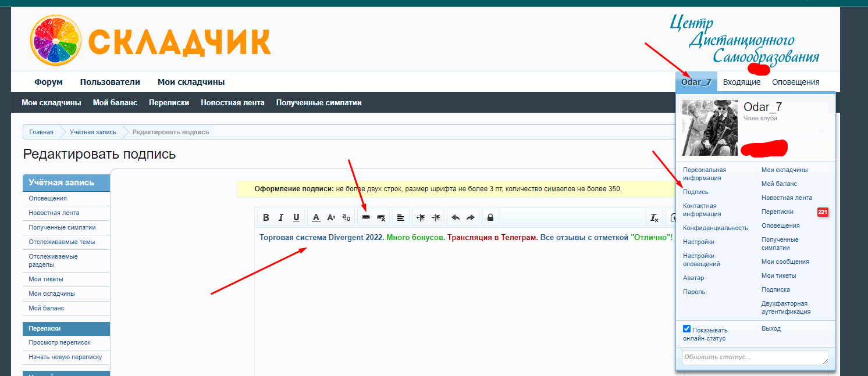Open Входящие in top navigation
The image size is (868, 376).
tap(742, 82)
